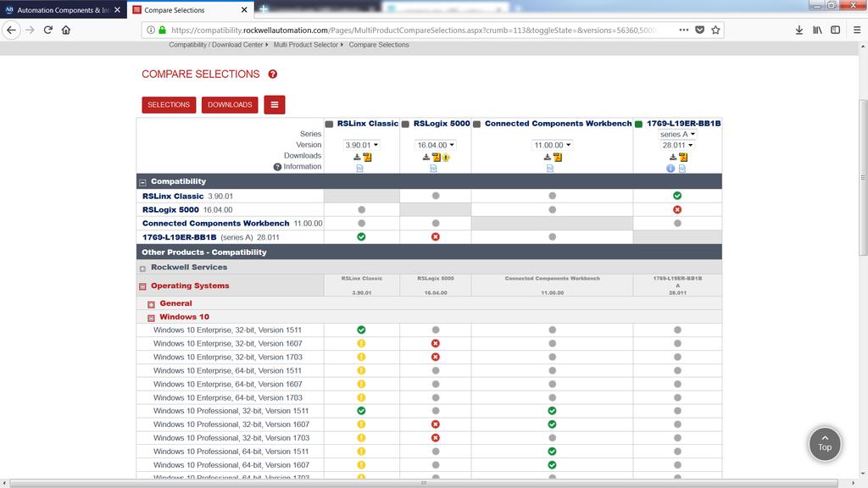Collapse the Compatibility section

[x=142, y=182]
